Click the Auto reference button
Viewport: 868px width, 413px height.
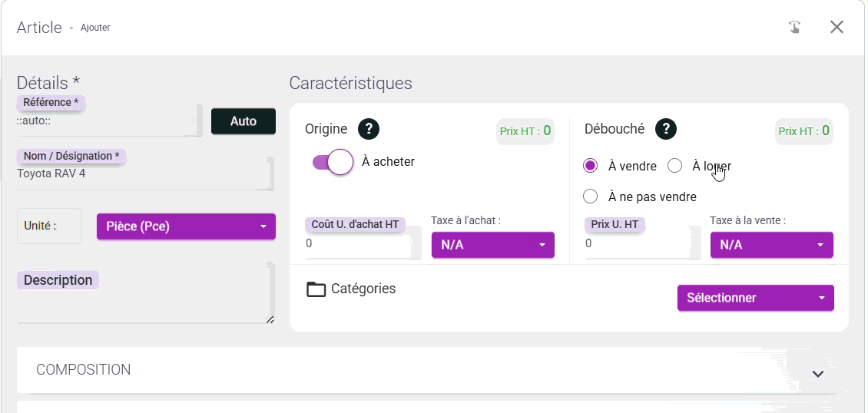pos(243,121)
